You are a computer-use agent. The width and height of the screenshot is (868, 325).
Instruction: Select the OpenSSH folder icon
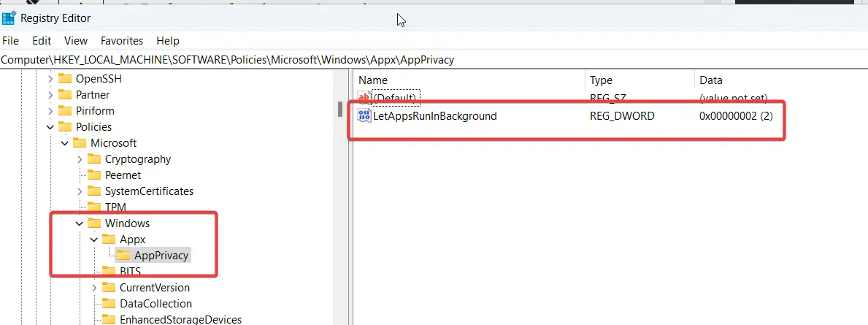(x=65, y=79)
